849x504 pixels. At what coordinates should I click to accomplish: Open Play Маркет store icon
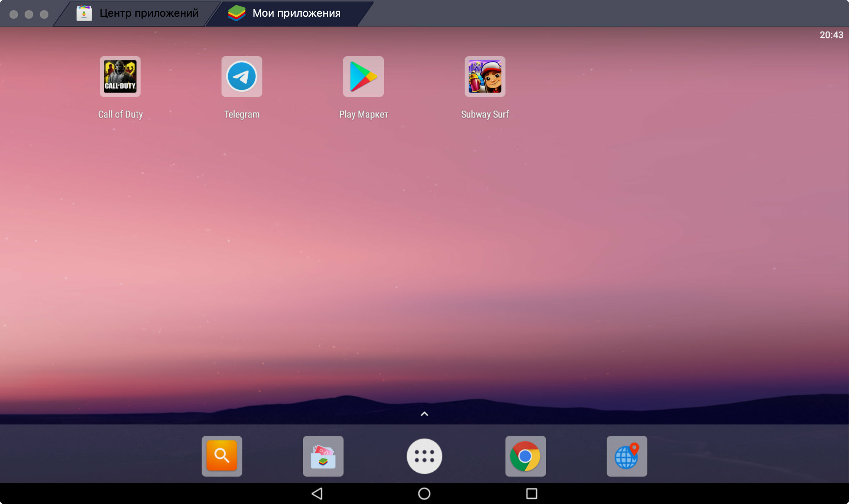click(363, 76)
